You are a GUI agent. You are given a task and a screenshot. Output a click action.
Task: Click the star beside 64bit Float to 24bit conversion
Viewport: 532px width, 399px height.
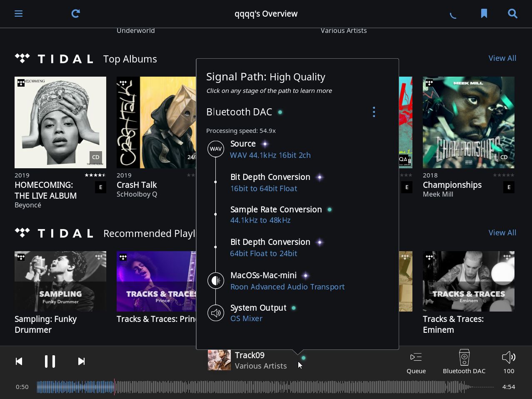[x=320, y=242]
